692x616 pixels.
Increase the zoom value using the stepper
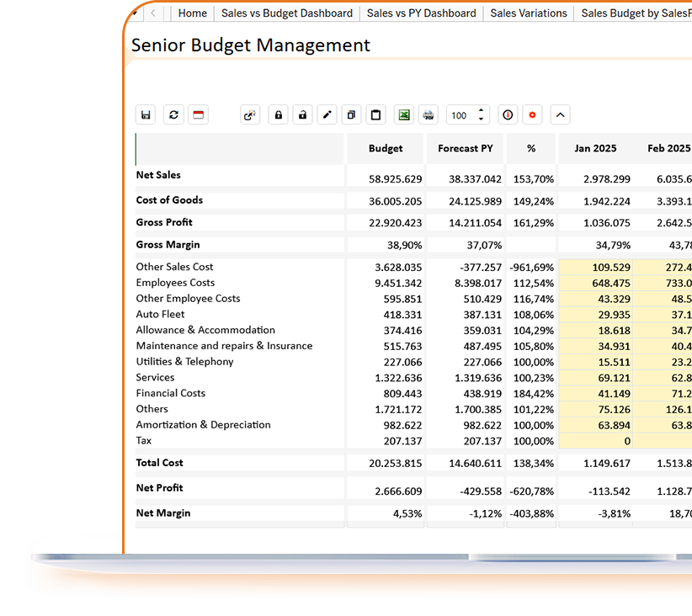coord(481,110)
